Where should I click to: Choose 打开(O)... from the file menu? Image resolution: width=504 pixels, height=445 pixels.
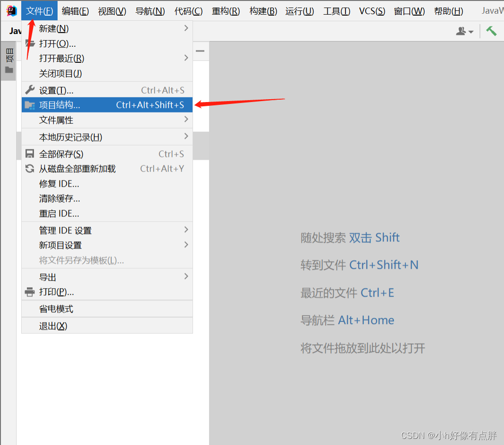tap(107, 43)
